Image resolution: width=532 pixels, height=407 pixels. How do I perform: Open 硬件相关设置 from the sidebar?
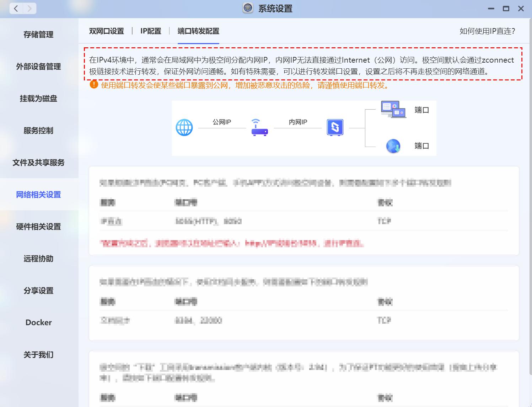pos(38,227)
